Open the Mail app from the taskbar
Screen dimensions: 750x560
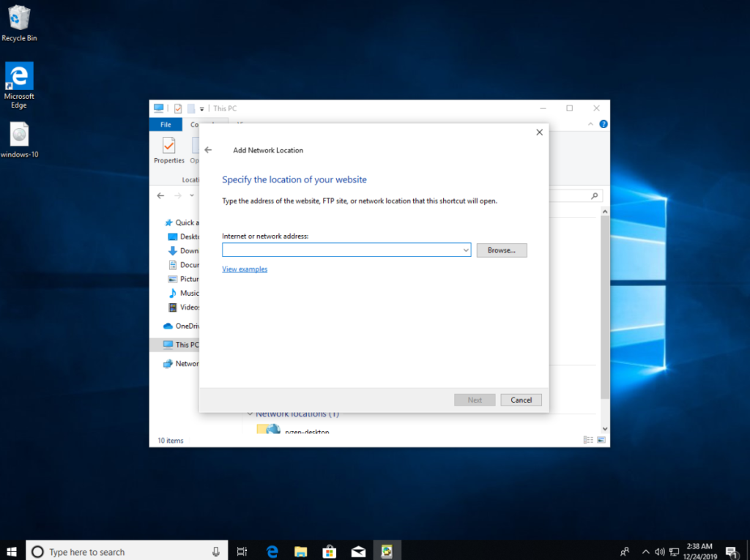[358, 550]
